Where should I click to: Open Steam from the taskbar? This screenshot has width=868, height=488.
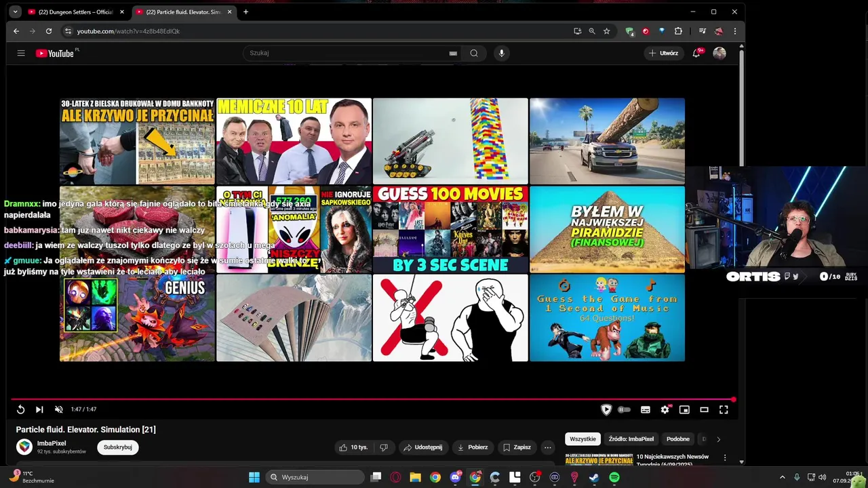pyautogui.click(x=594, y=477)
